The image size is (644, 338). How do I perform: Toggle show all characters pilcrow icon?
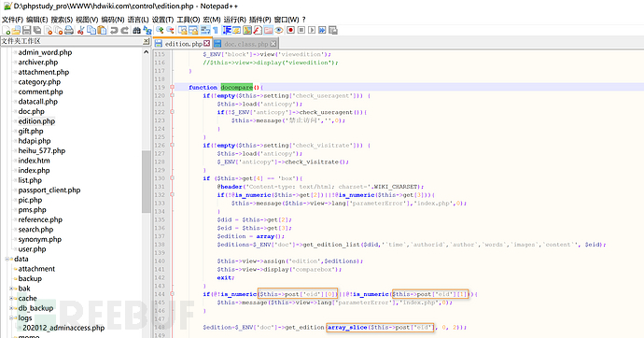(x=216, y=30)
